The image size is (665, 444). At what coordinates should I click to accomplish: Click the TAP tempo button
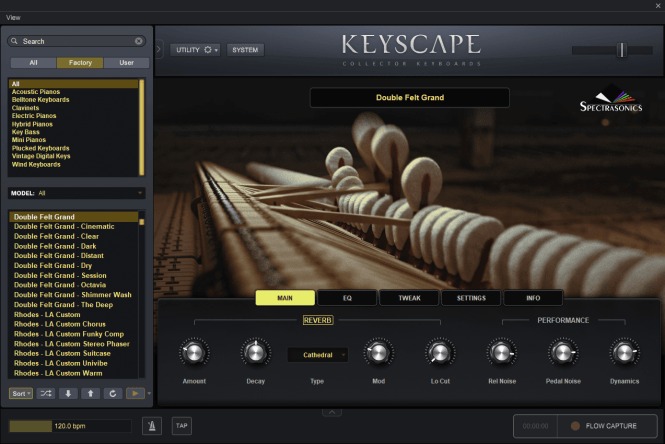(182, 426)
